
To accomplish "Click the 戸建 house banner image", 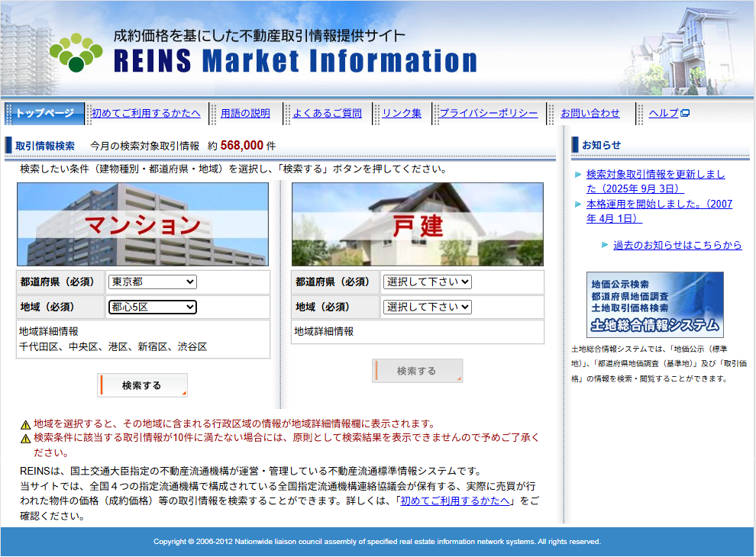I will (x=417, y=224).
